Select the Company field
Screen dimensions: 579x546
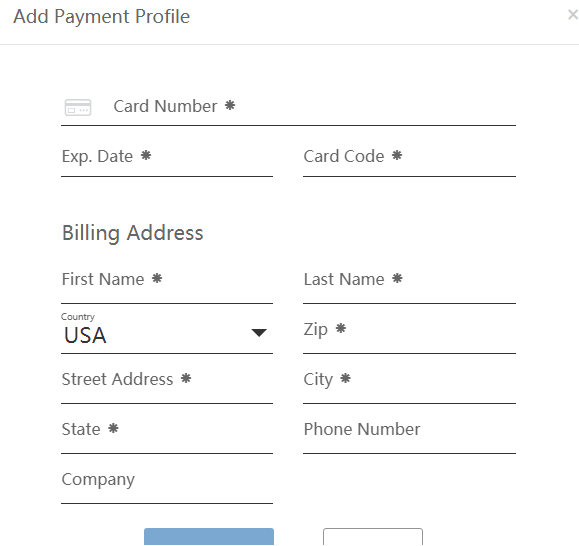coord(167,480)
